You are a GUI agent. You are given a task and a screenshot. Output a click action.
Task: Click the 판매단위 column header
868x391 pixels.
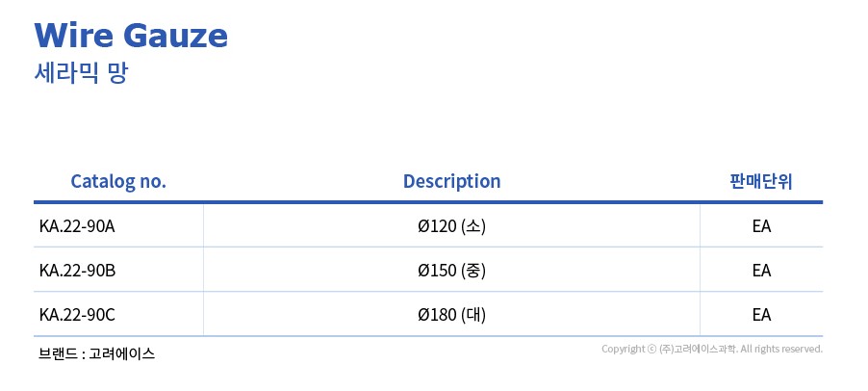tap(761, 181)
